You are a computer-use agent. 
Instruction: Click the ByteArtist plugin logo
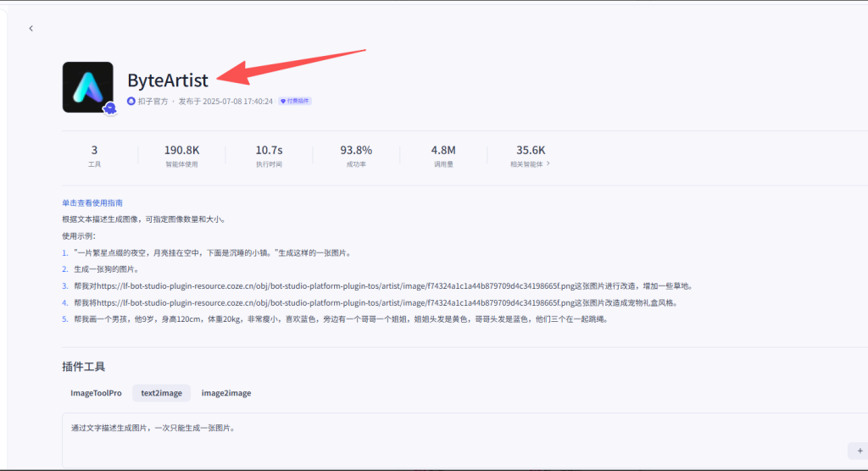click(88, 87)
